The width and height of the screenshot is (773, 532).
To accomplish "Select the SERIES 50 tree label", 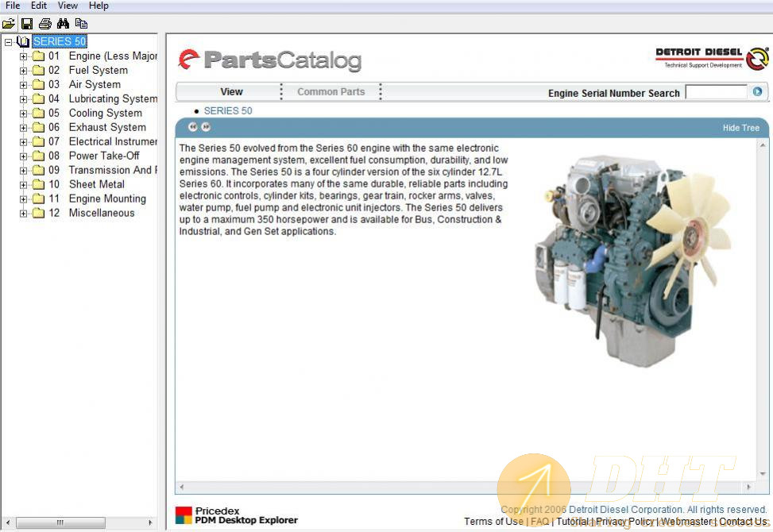I will 60,41.
